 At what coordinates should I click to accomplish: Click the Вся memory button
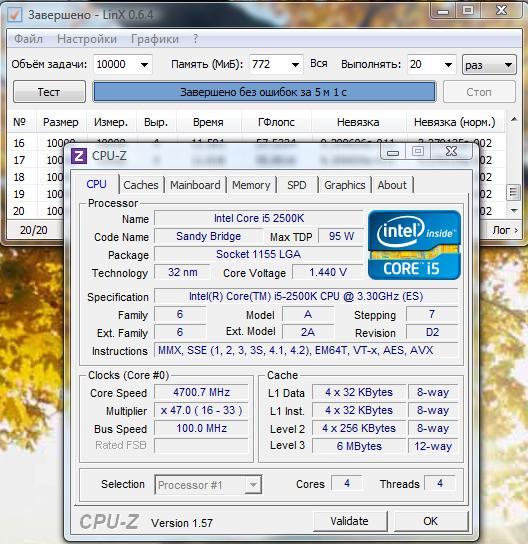tap(318, 64)
